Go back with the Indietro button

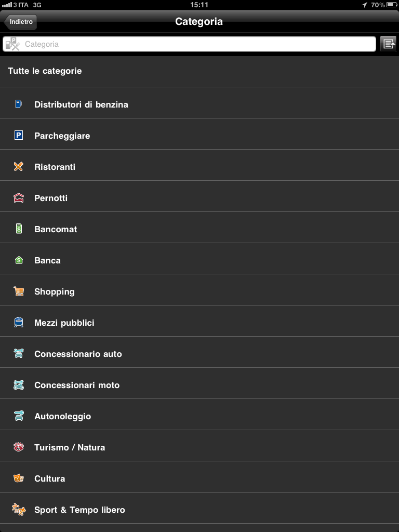(20, 22)
